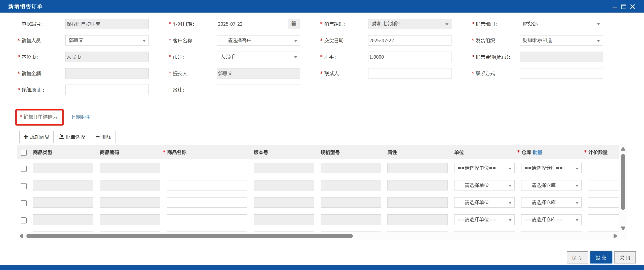Click the horizontal scrollbar left arrow

point(21,236)
